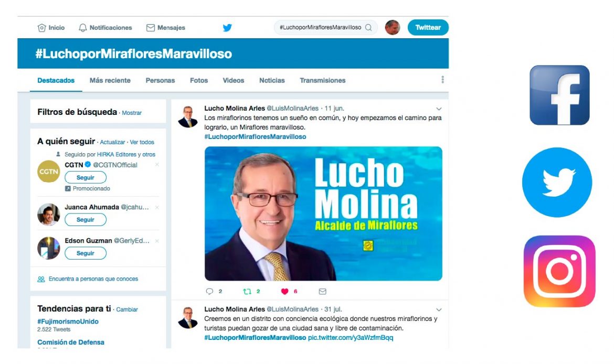Click the Twitter bird logo in top navigation
Screen dimensions: 614x364
227,28
